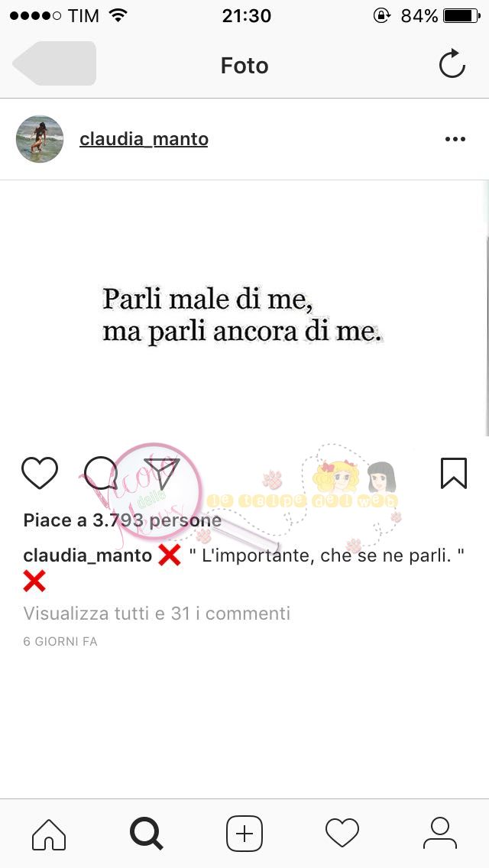Open the Search tab magnifier
The height and width of the screenshot is (868, 489).
[x=146, y=834]
